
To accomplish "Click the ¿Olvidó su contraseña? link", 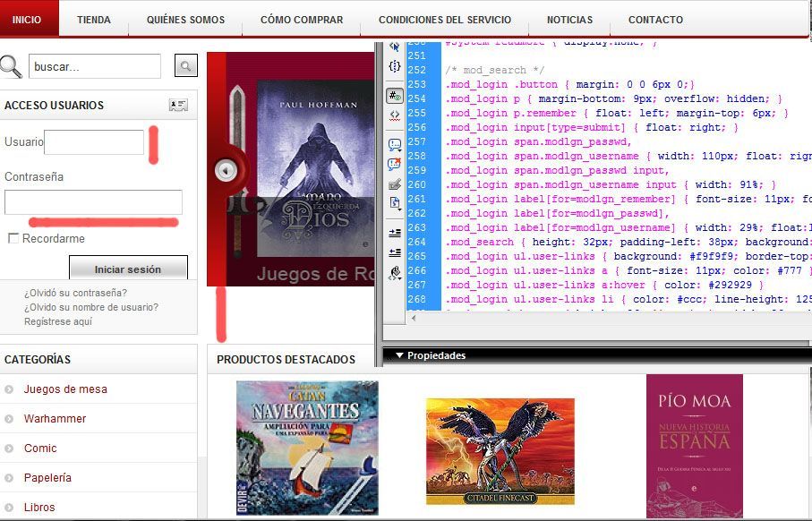I will pos(75,293).
